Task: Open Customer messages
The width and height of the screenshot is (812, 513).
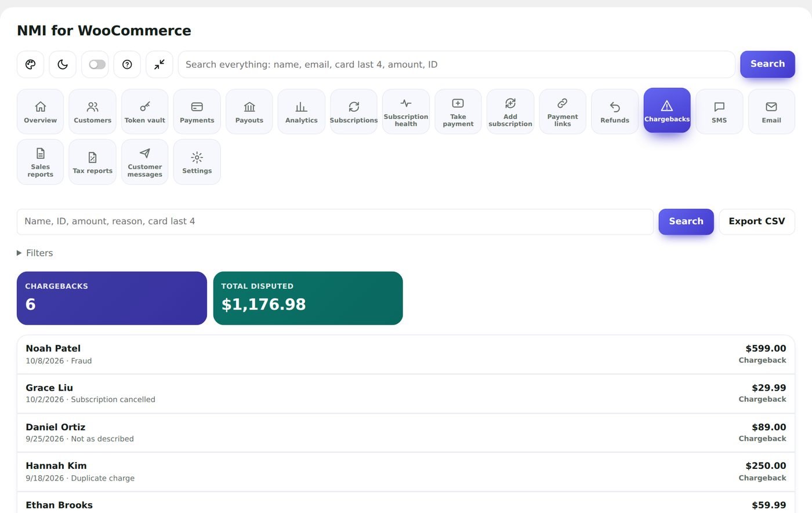Action: 145,162
